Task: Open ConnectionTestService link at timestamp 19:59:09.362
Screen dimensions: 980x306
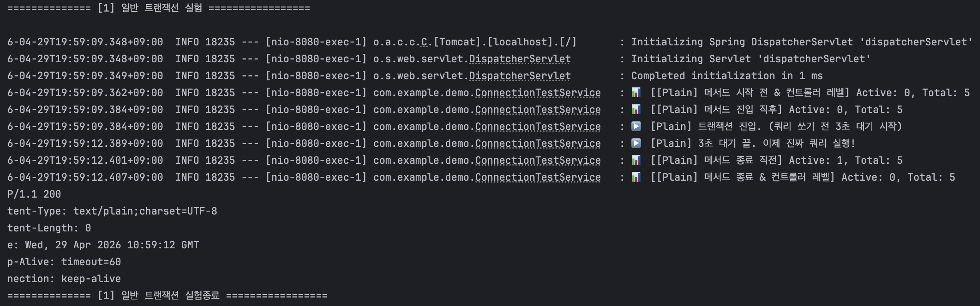Action: click(x=538, y=93)
